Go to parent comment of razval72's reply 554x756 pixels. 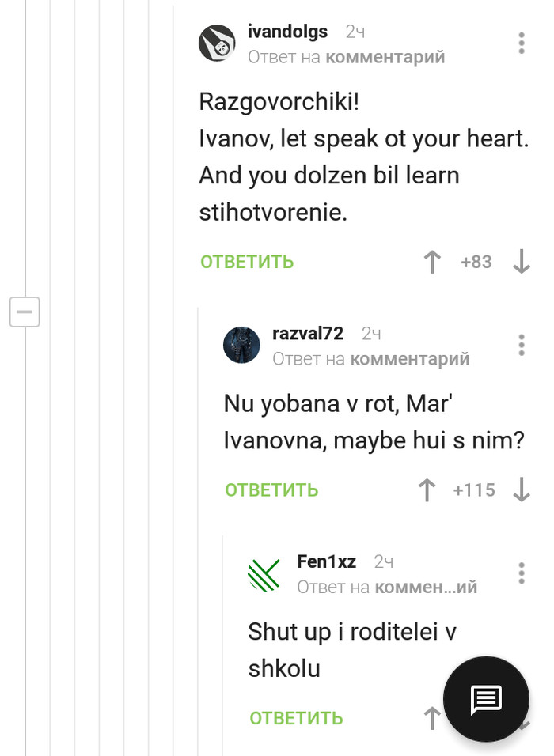pos(410,359)
